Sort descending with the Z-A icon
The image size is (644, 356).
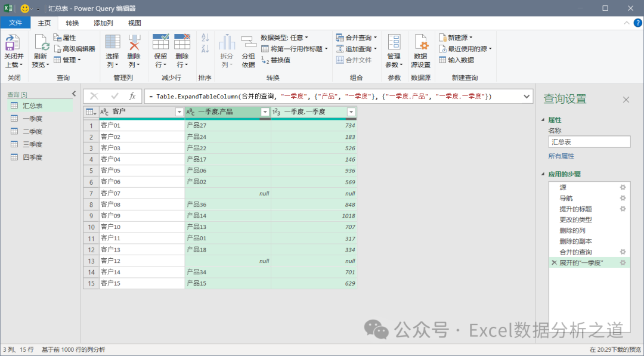[x=205, y=49]
